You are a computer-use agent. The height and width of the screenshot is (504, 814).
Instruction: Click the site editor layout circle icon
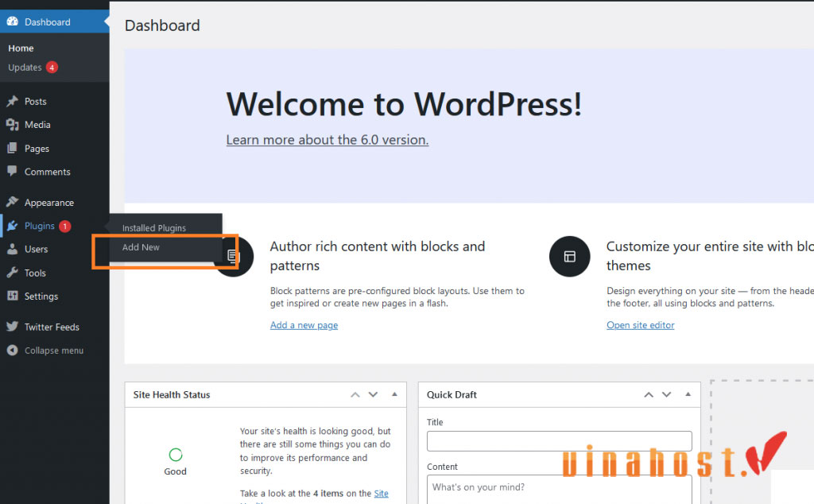tap(569, 257)
